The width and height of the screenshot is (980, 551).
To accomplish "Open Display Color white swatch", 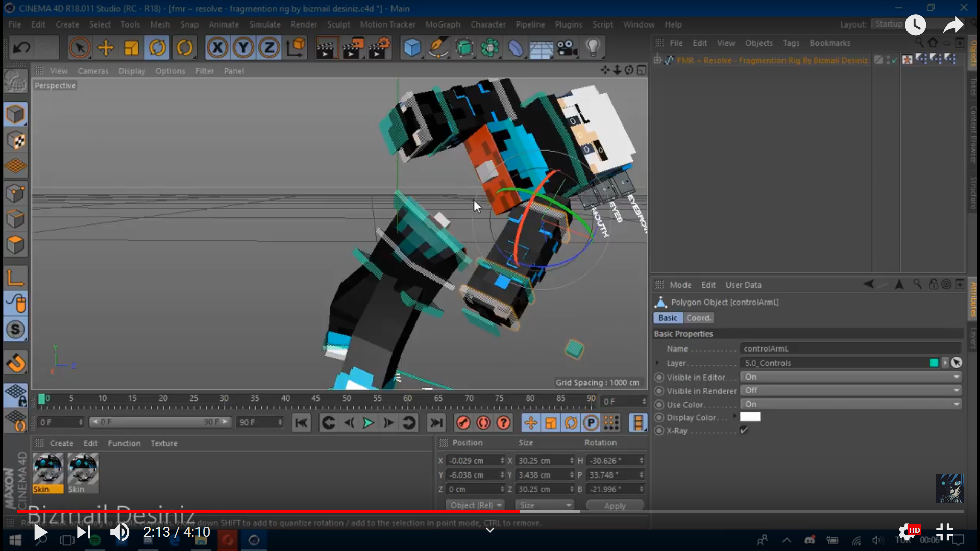I will pos(750,417).
